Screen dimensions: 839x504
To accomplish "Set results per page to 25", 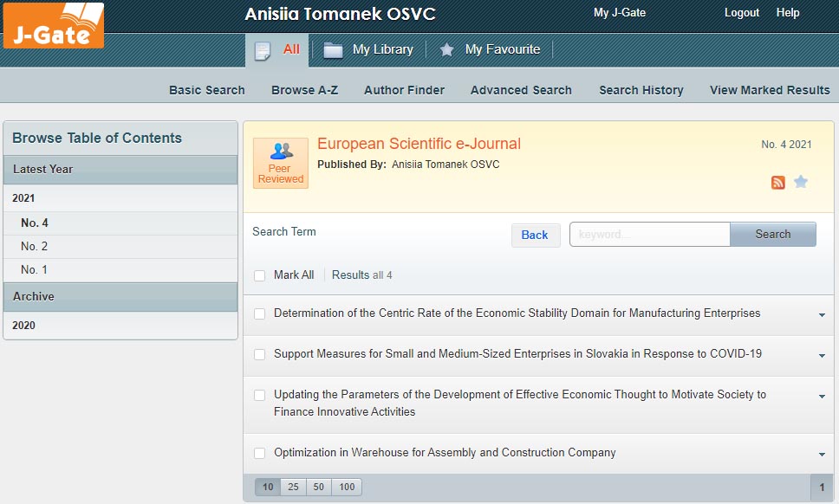I will coord(293,487).
